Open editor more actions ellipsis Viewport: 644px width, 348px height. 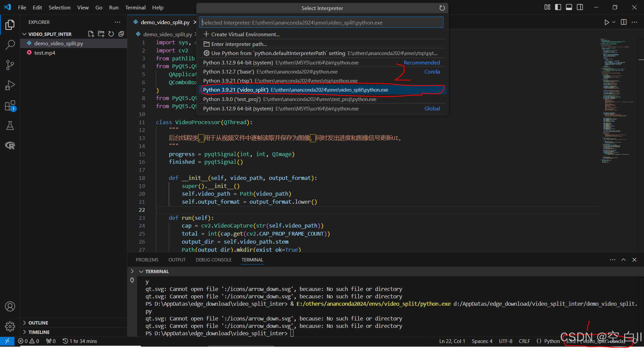(x=634, y=22)
